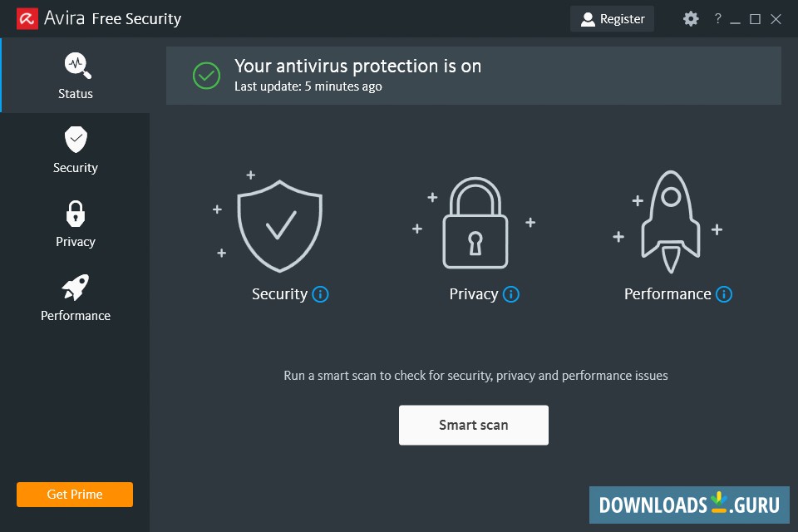Viewport: 798px width, 532px height.
Task: Open the Privacy info tooltip icon
Action: (x=512, y=293)
